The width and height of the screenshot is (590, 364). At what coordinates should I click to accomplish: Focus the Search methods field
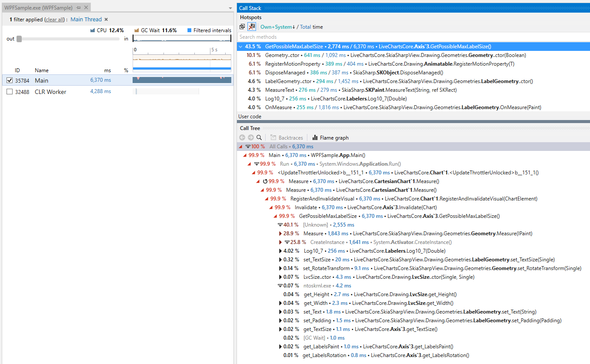(413, 37)
